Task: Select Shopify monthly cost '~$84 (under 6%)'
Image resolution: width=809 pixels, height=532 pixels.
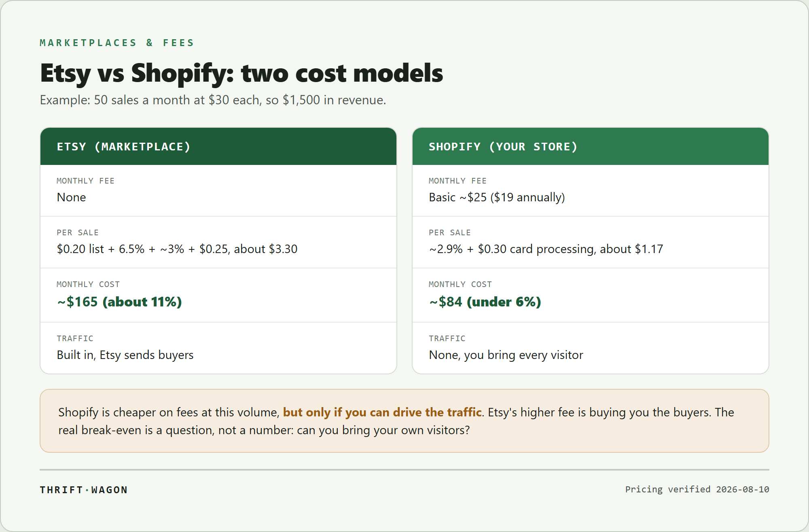Action: (485, 302)
